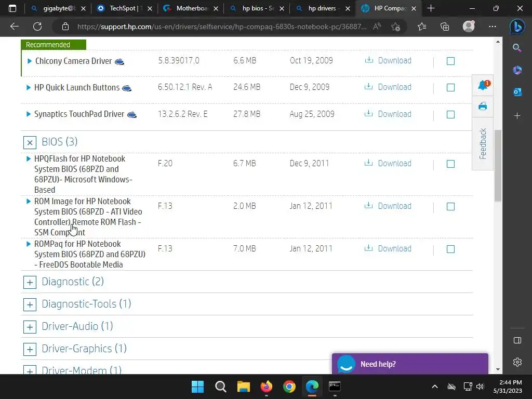
Task: Open taskbar Search
Action: [220, 387]
